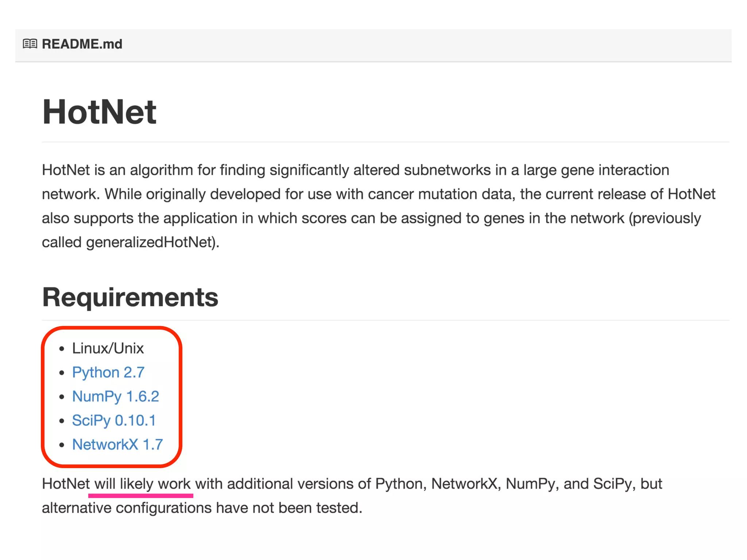Select the Linux/Unix list item
747x560 pixels.
108,348
